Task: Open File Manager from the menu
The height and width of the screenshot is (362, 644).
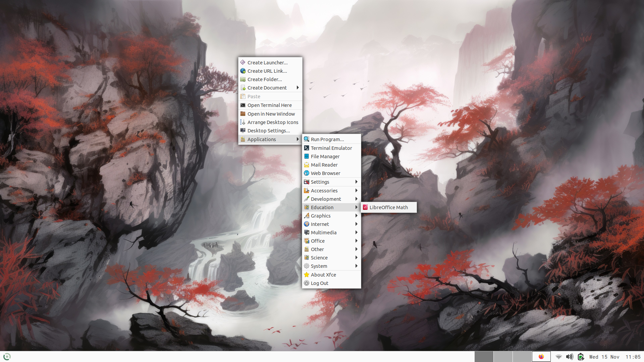Action: click(x=325, y=157)
